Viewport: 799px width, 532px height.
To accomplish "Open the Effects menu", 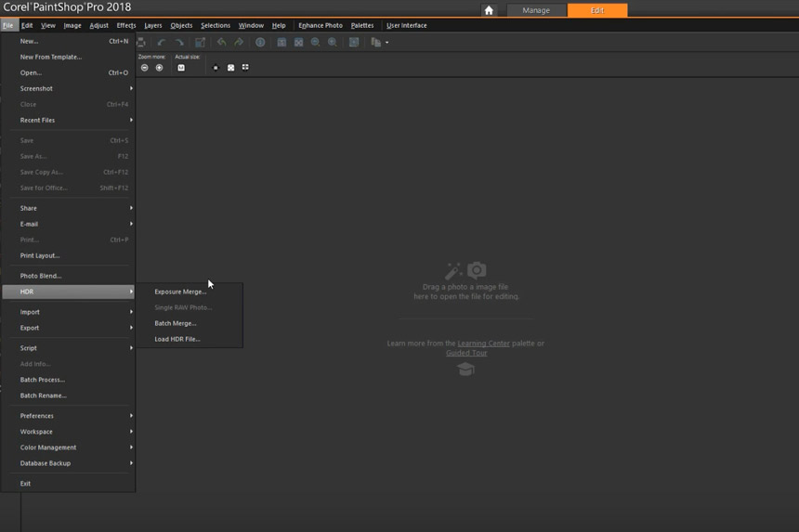I will (126, 25).
